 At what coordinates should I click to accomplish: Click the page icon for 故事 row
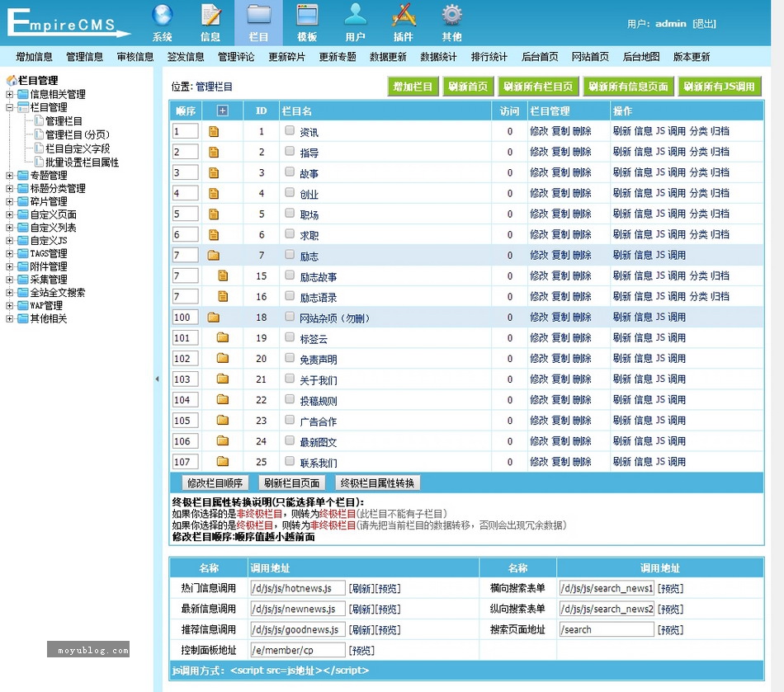[214, 173]
